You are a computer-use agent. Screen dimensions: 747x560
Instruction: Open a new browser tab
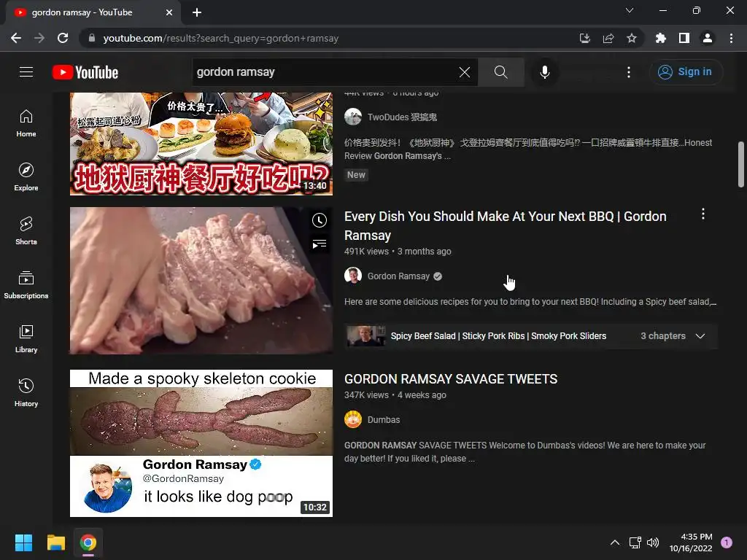[x=197, y=12]
